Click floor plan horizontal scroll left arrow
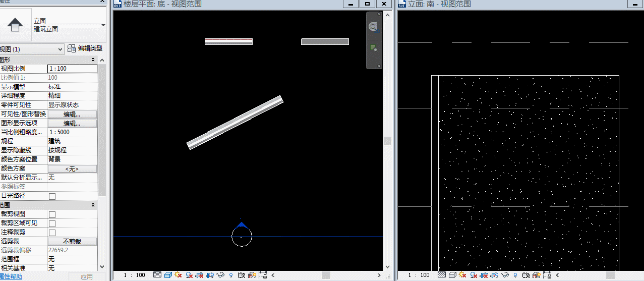Screen dimensions: 644x281 point(273,275)
